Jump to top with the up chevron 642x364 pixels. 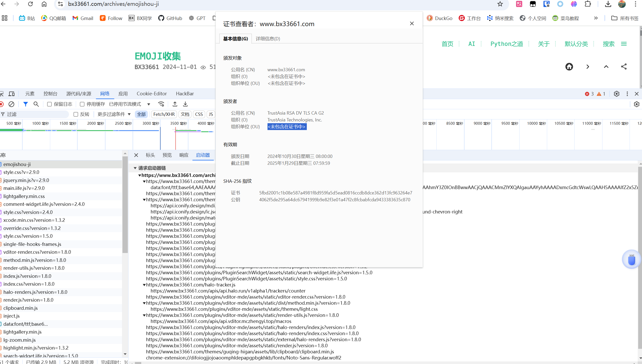point(606,67)
